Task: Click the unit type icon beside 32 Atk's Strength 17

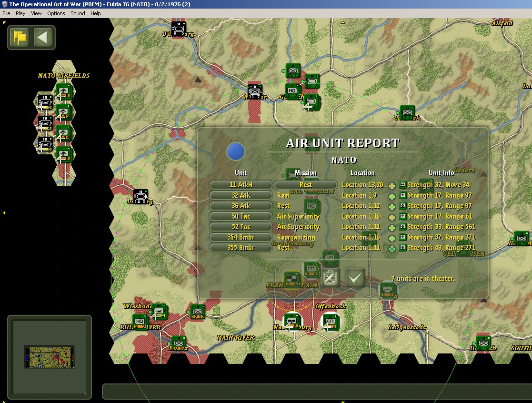Action: coord(402,195)
